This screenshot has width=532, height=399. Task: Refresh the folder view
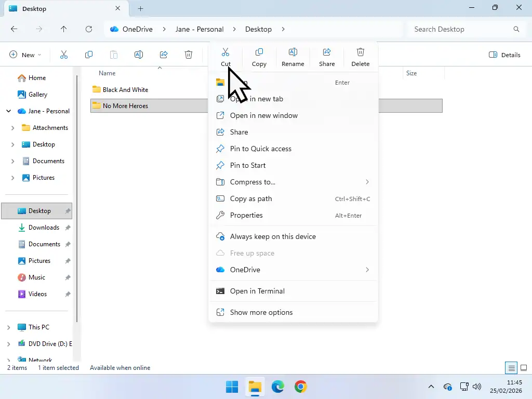point(89,29)
